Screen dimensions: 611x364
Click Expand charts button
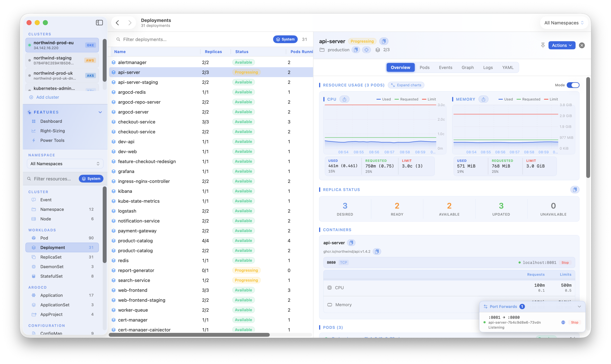(406, 85)
